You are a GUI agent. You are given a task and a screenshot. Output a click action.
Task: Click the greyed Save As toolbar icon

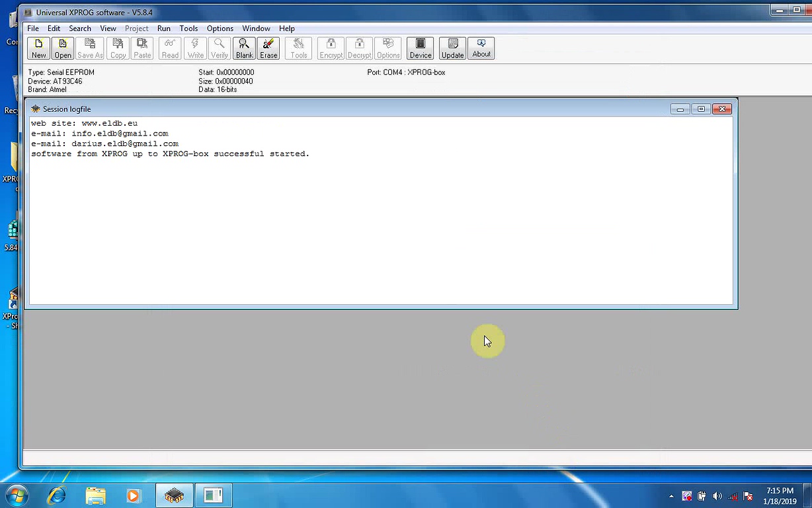(90, 48)
